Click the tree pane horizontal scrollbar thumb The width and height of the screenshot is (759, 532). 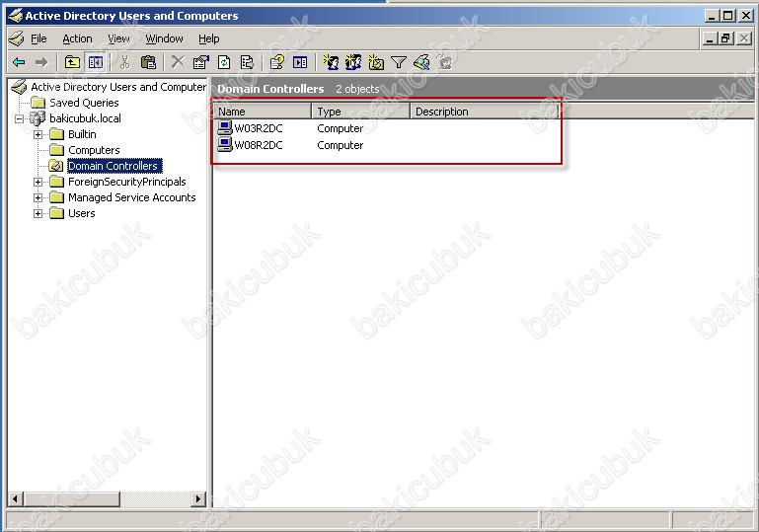pyautogui.click(x=72, y=498)
